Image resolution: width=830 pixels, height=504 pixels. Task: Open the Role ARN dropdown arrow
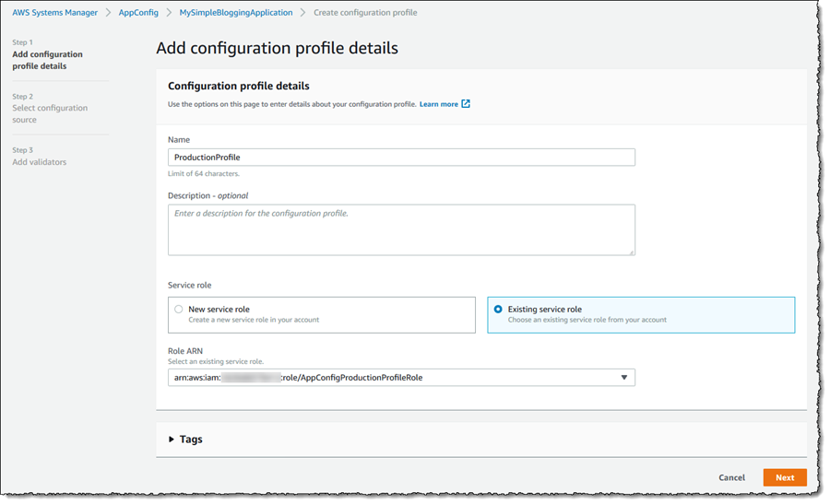[x=623, y=377]
